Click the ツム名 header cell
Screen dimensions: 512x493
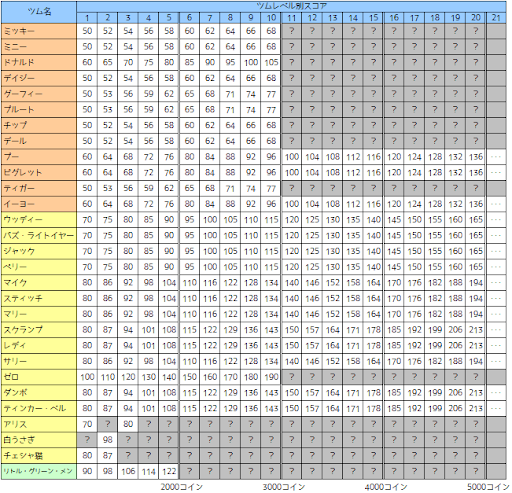point(39,12)
